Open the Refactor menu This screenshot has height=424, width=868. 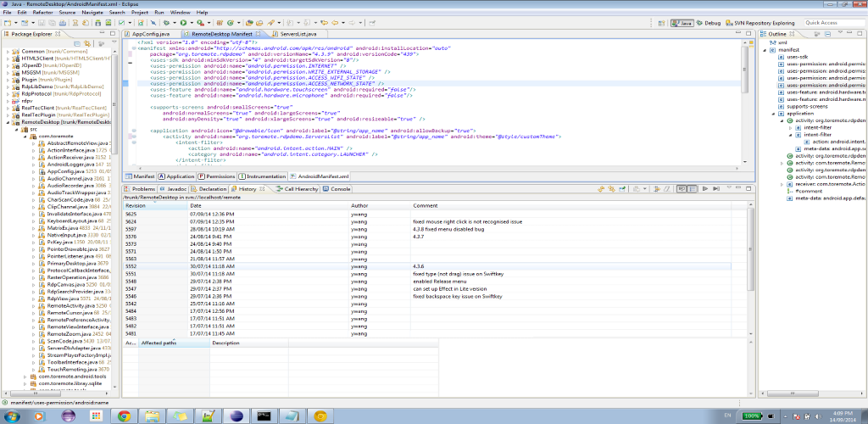point(42,12)
